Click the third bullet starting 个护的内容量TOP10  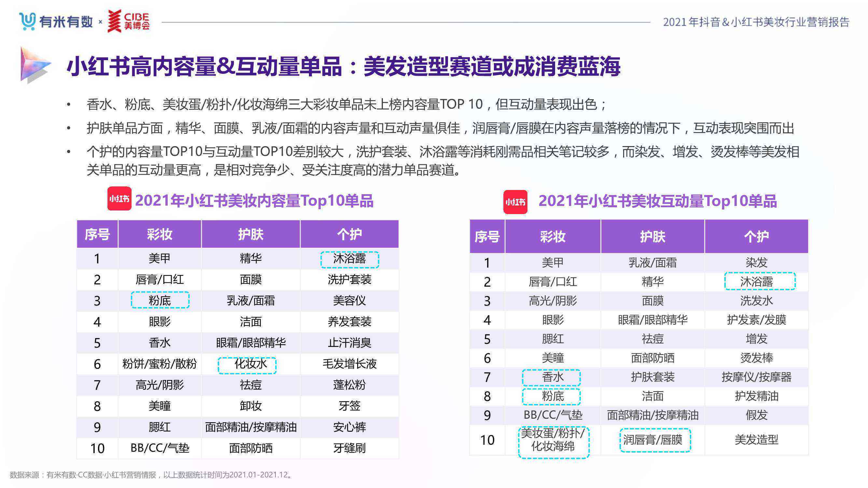(443, 161)
